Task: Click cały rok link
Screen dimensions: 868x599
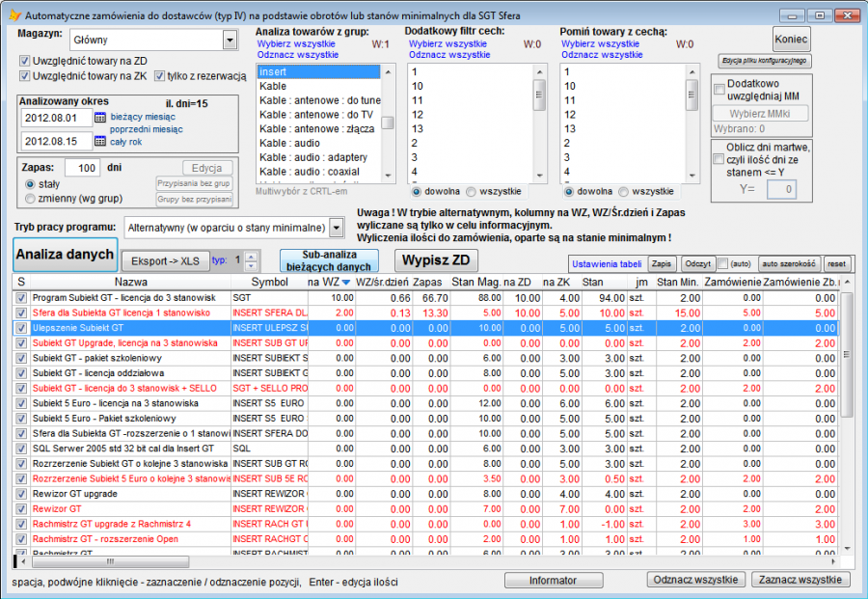Action: (x=126, y=142)
